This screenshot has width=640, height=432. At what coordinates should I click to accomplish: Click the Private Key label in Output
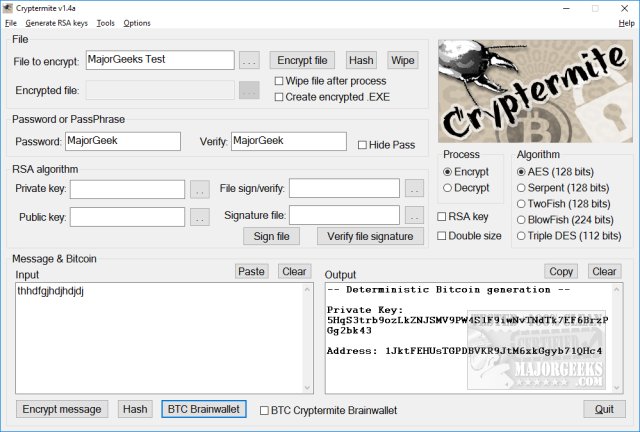click(x=364, y=310)
